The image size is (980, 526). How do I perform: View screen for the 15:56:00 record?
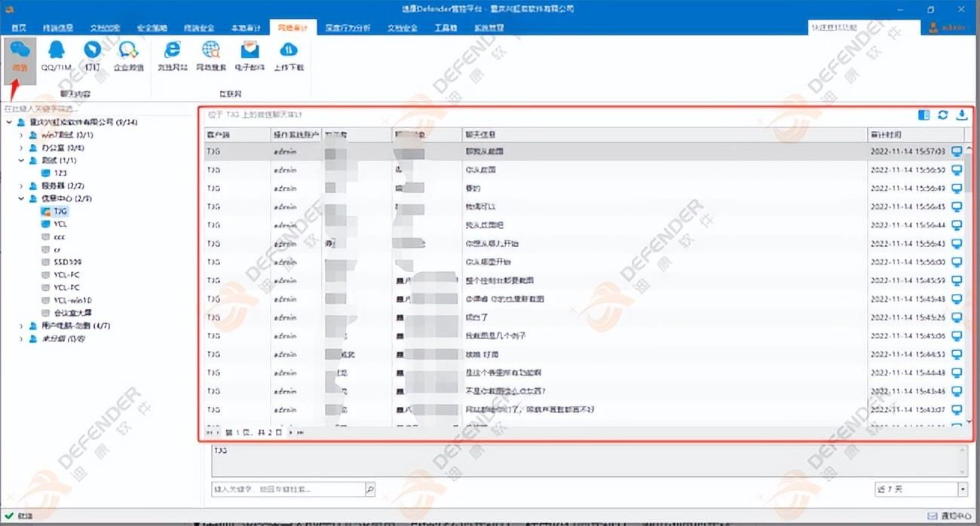pyautogui.click(x=957, y=262)
